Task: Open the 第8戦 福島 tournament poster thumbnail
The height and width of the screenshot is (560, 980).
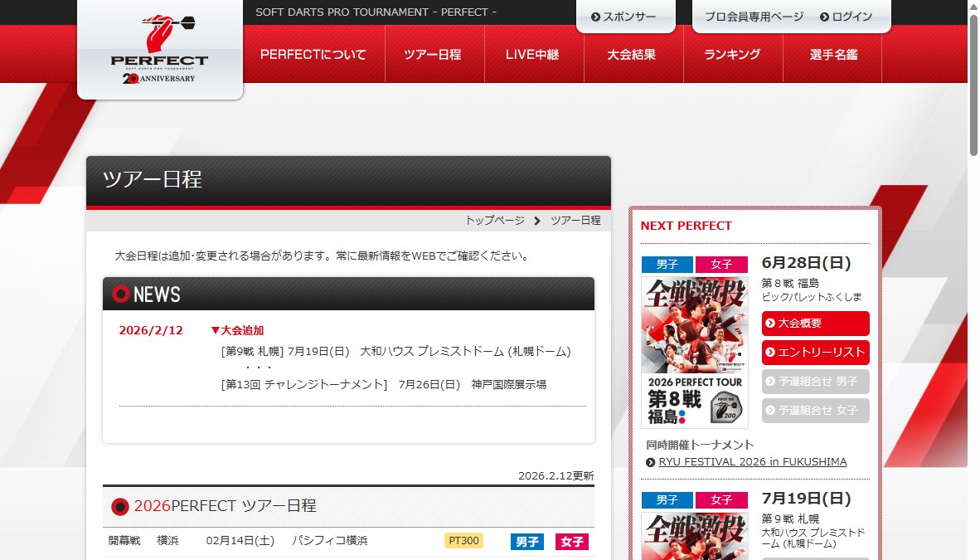Action: click(x=695, y=353)
